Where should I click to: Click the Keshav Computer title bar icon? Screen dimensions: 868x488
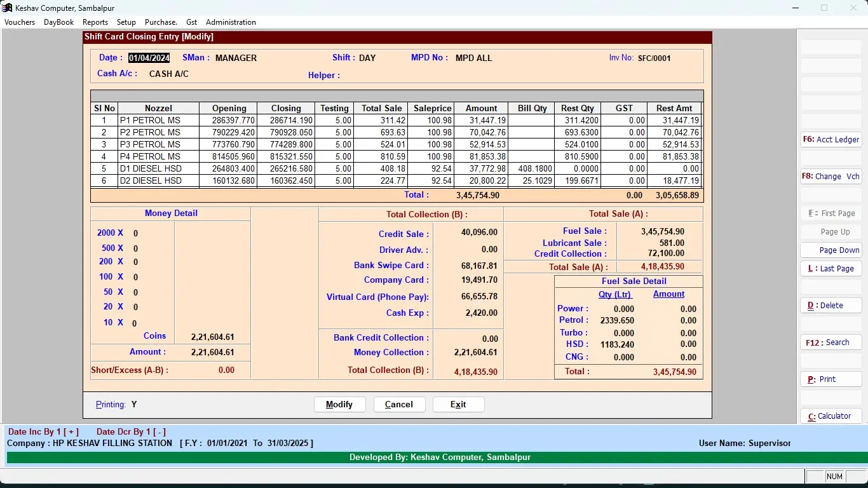(7, 8)
